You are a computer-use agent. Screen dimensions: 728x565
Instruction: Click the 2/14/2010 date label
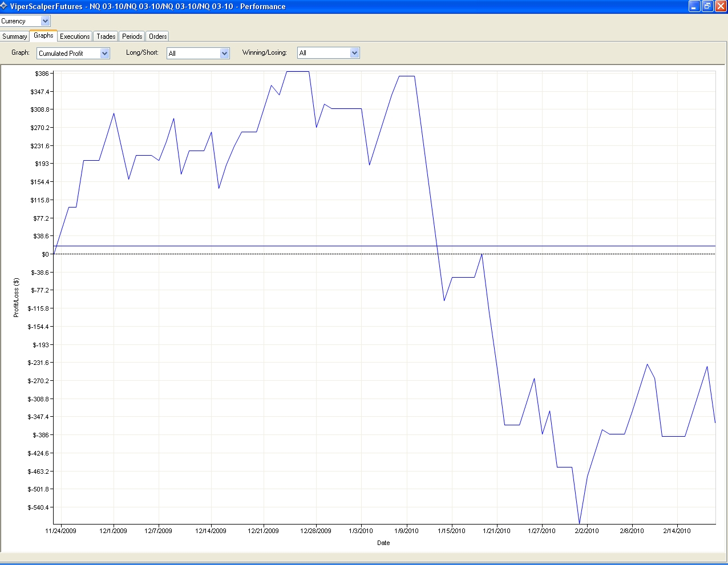677,531
